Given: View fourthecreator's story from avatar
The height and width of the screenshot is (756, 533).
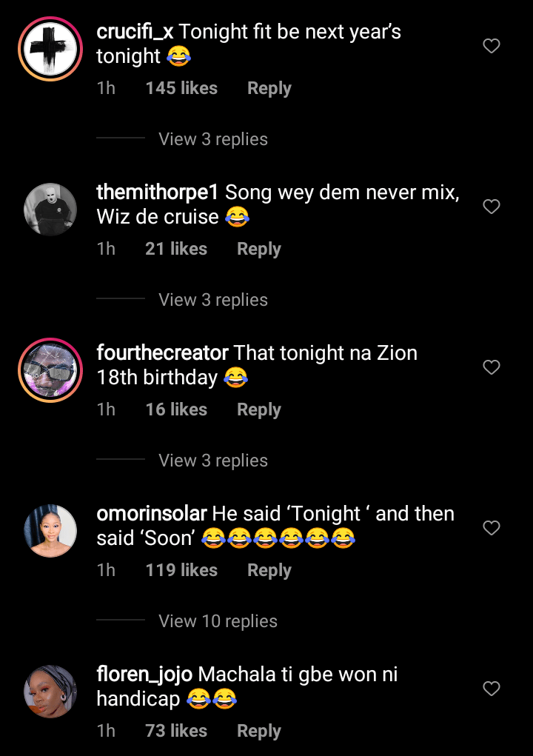Looking at the screenshot, I should pyautogui.click(x=50, y=370).
